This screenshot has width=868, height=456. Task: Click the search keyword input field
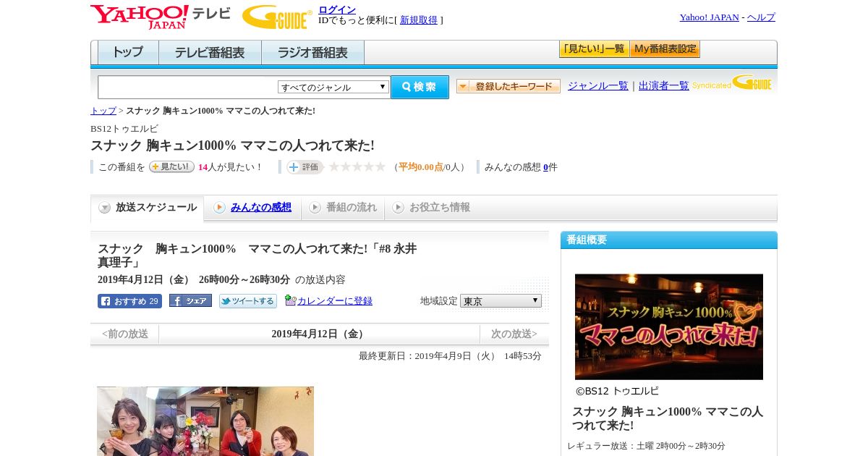[x=188, y=87]
